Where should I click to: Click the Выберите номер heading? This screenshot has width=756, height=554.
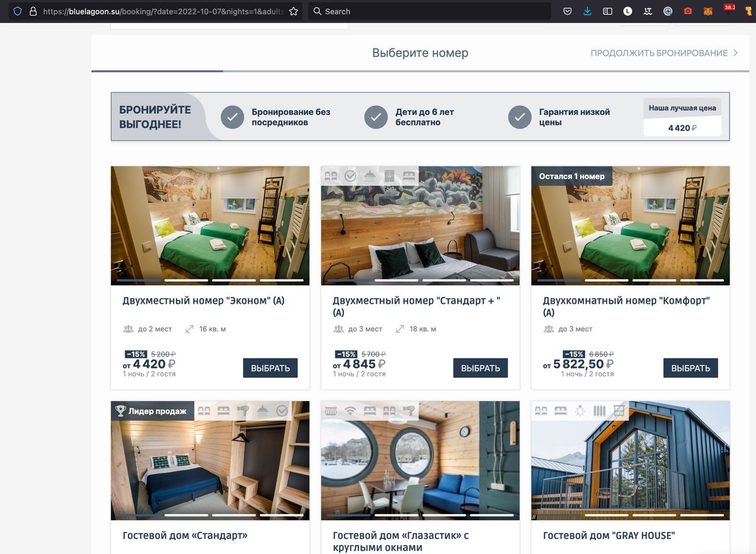420,53
